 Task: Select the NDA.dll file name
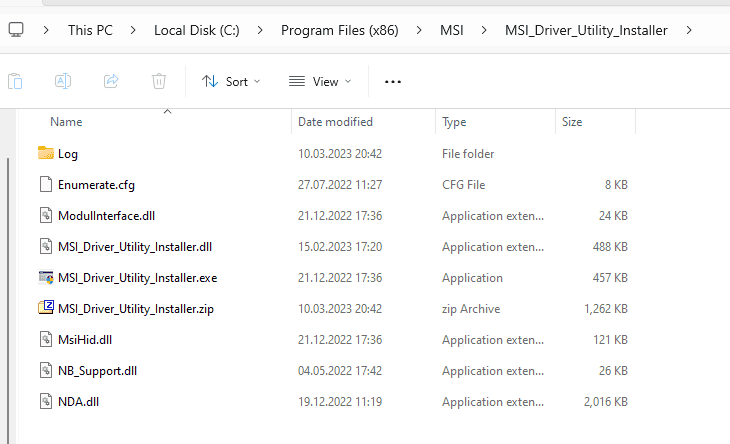[78, 402]
